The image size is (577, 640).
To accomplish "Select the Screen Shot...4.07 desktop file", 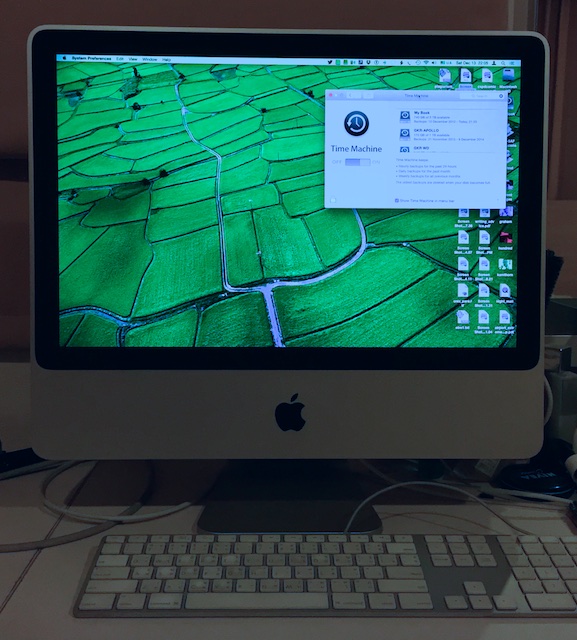I will 463,242.
